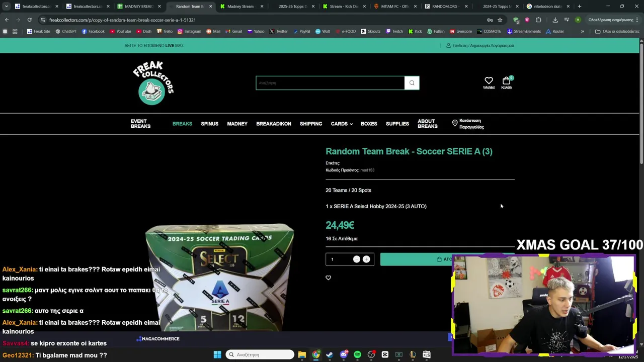The image size is (644, 362).
Task: Open the SPINUS menu item
Action: point(210,124)
